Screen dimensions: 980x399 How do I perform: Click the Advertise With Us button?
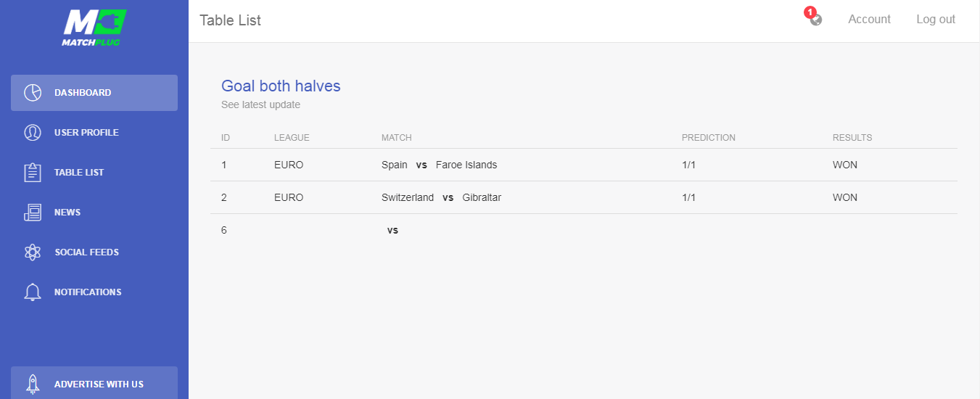click(x=94, y=383)
